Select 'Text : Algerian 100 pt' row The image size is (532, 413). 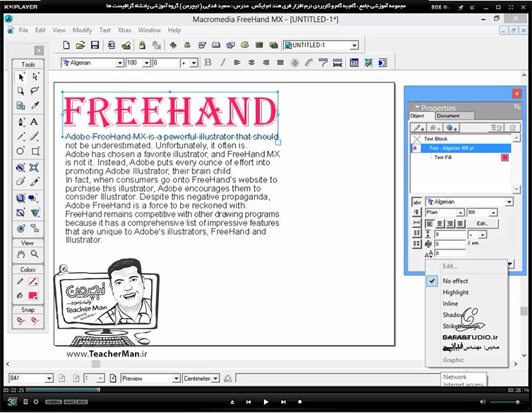[460, 148]
